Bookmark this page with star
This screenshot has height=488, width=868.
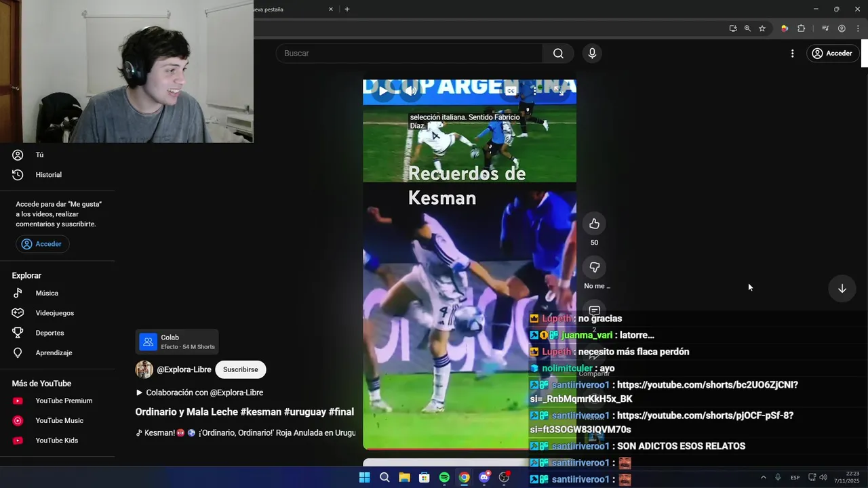pyautogui.click(x=762, y=28)
